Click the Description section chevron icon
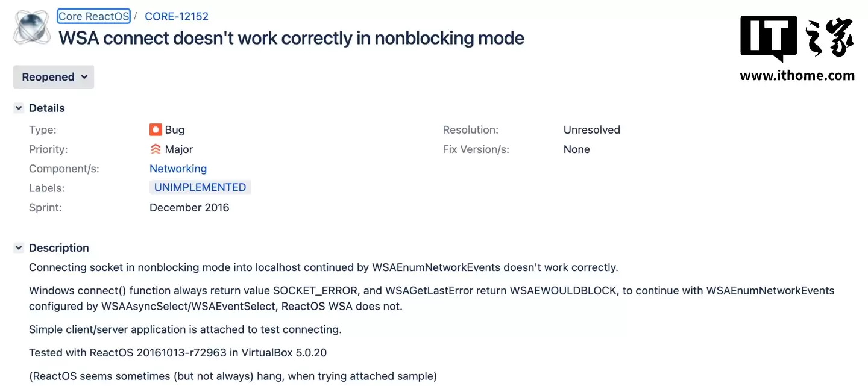Screen dimensions: 868x386 tap(18, 247)
